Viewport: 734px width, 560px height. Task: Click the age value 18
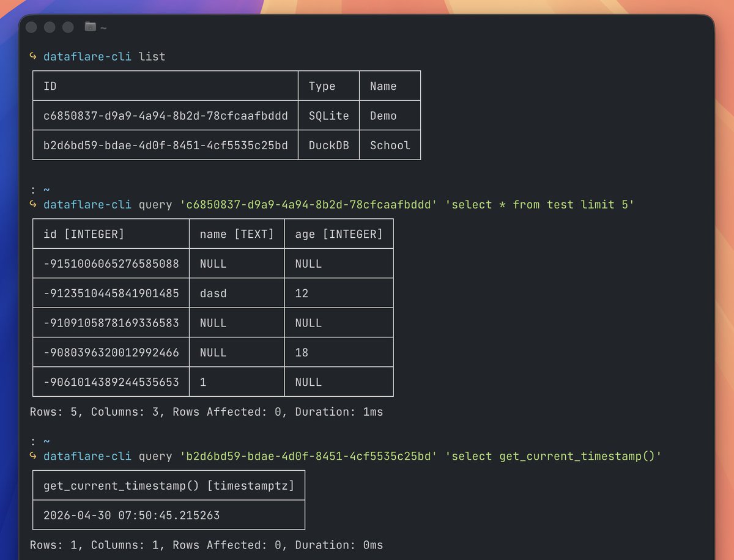tap(302, 352)
